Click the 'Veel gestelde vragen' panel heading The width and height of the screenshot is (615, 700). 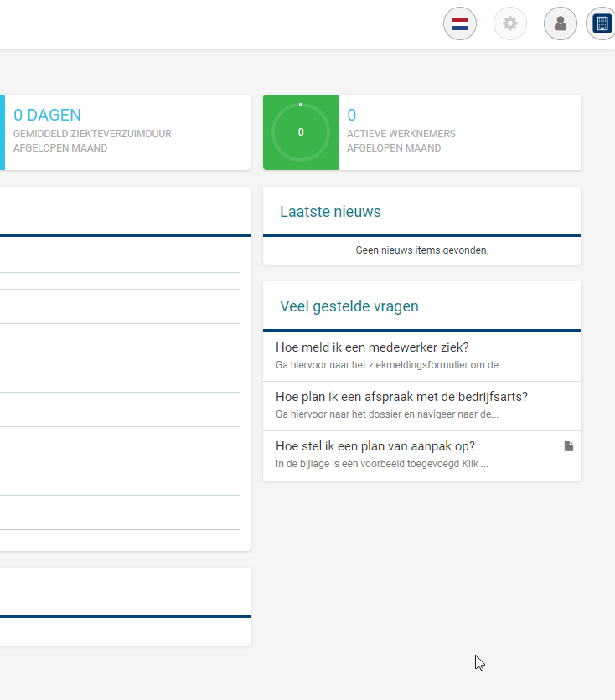(349, 306)
